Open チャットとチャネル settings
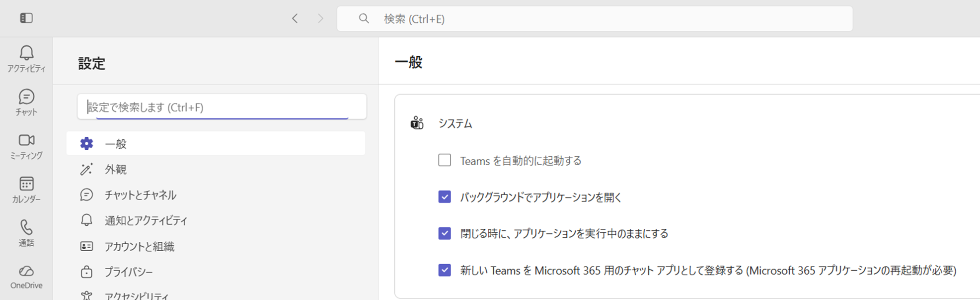This screenshot has width=980, height=300. (x=216, y=195)
